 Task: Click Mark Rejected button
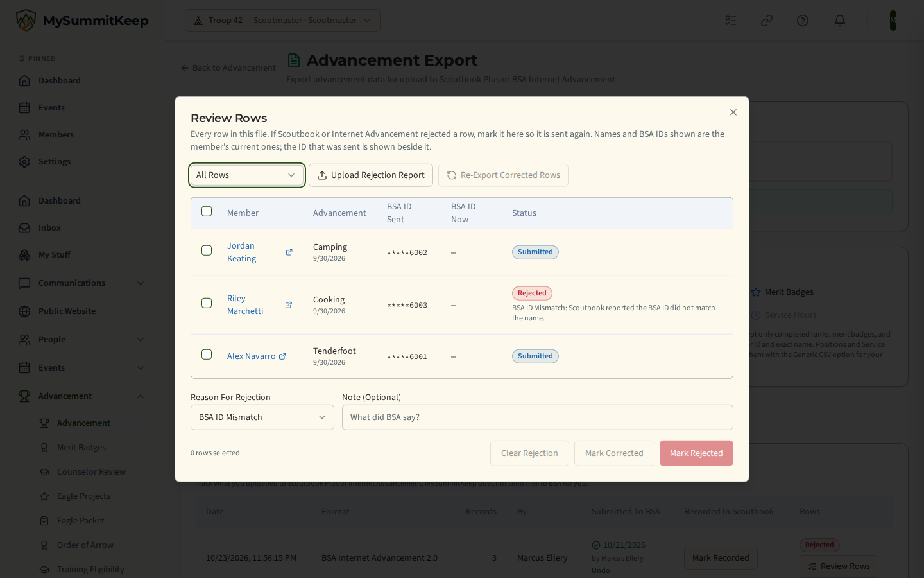pyautogui.click(x=696, y=453)
